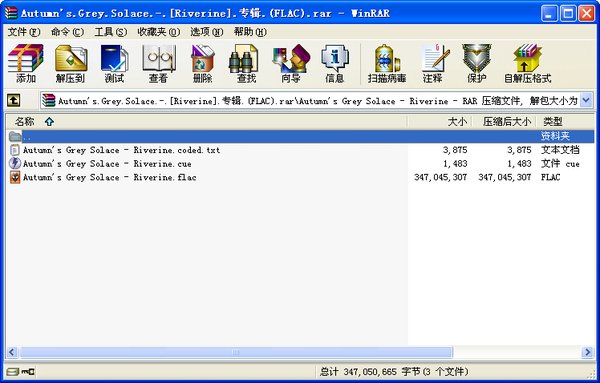
Task: Click the drive icon in status bar
Action: pos(13,372)
